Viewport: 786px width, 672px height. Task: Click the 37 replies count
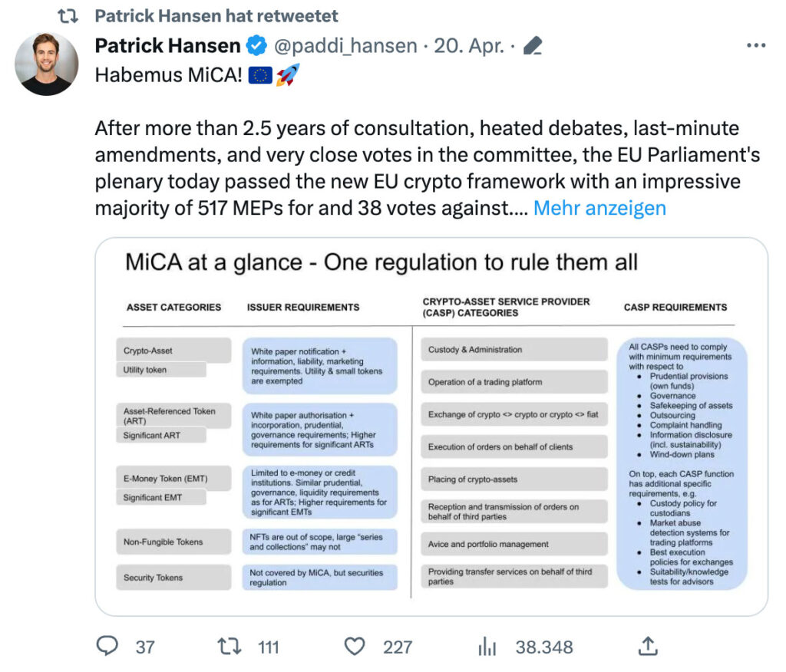[145, 647]
